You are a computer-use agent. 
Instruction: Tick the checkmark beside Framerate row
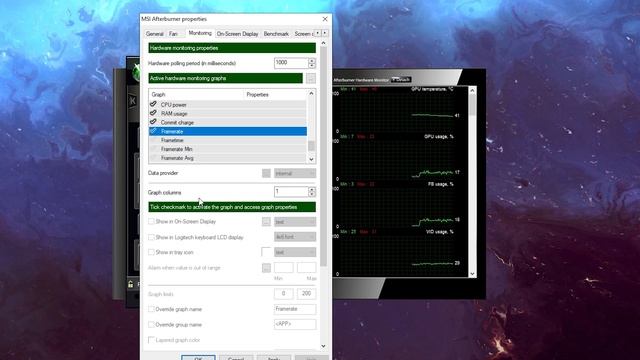(153, 131)
